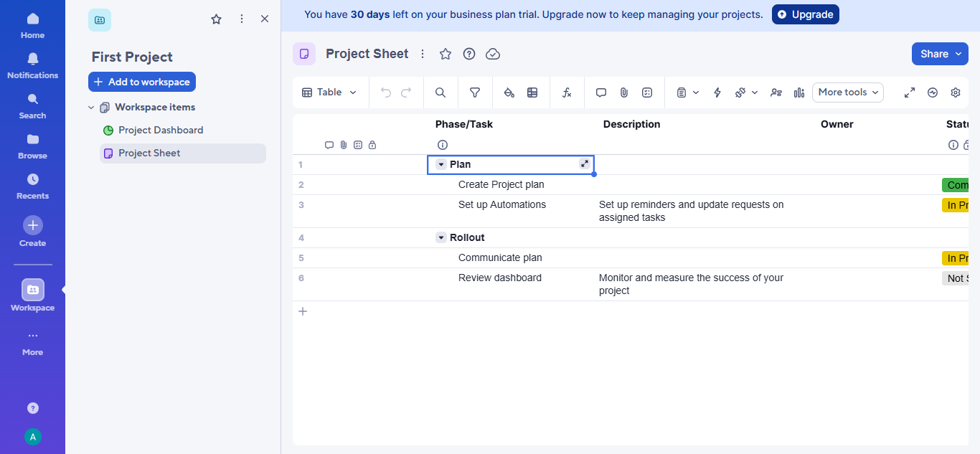
Task: Open the connections plug dropdown
Action: (x=746, y=93)
